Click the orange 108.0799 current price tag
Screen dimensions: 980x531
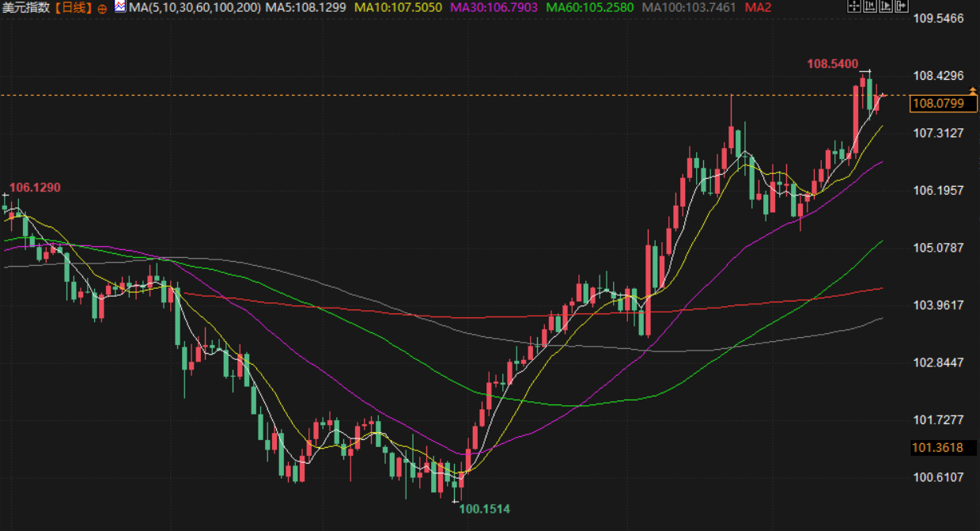click(938, 104)
